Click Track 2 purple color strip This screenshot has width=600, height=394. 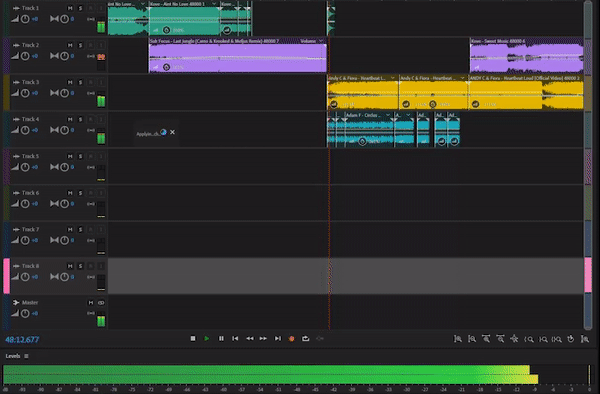pyautogui.click(x=7, y=56)
